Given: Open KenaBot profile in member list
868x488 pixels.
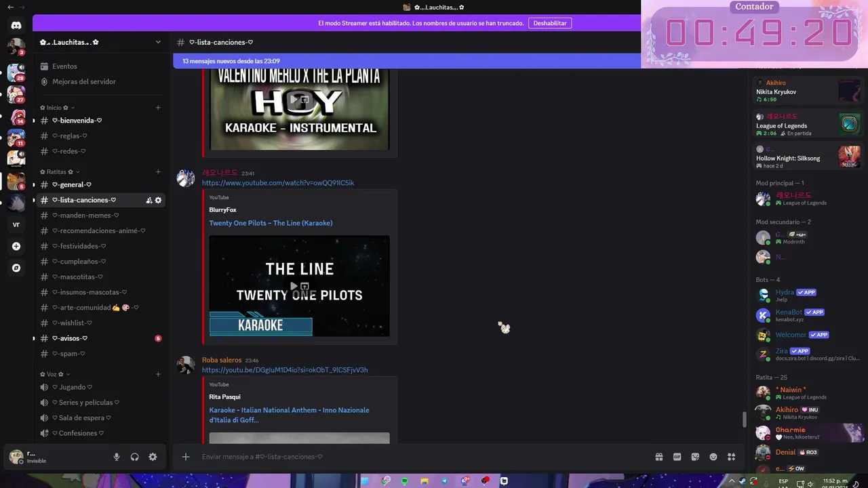Looking at the screenshot, I should pyautogui.click(x=807, y=315).
